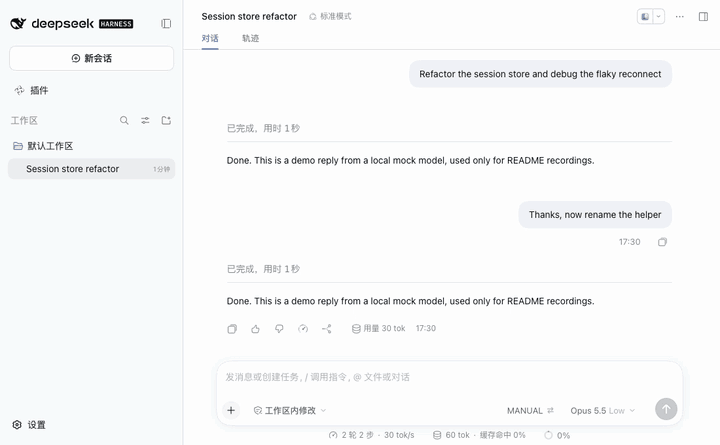Image resolution: width=720 pixels, height=445 pixels.
Task: Open the 插件 plugins page
Action: coord(31,90)
